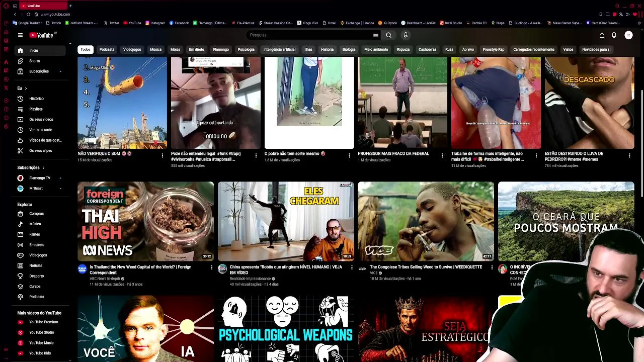Open options for China apresenta Robôs video

(352, 267)
